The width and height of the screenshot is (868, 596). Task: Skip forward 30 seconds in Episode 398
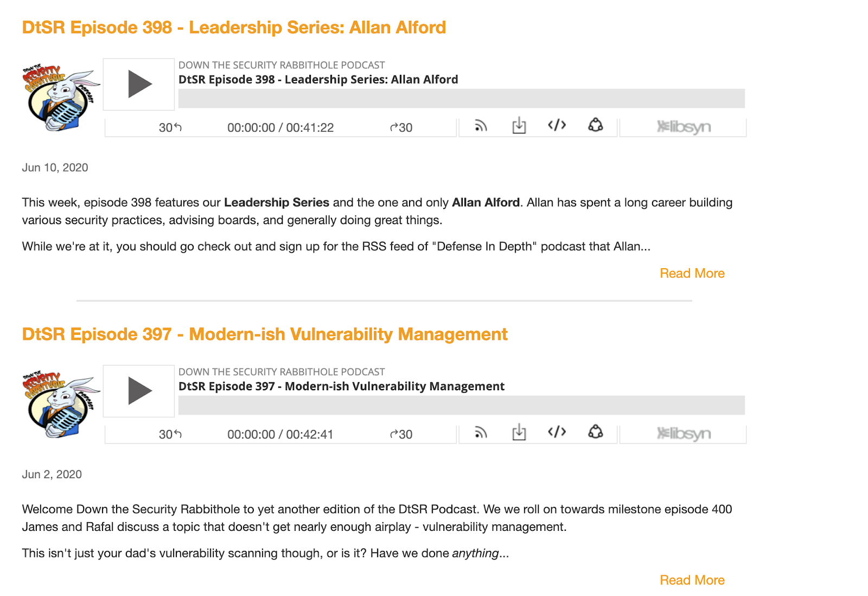click(401, 128)
